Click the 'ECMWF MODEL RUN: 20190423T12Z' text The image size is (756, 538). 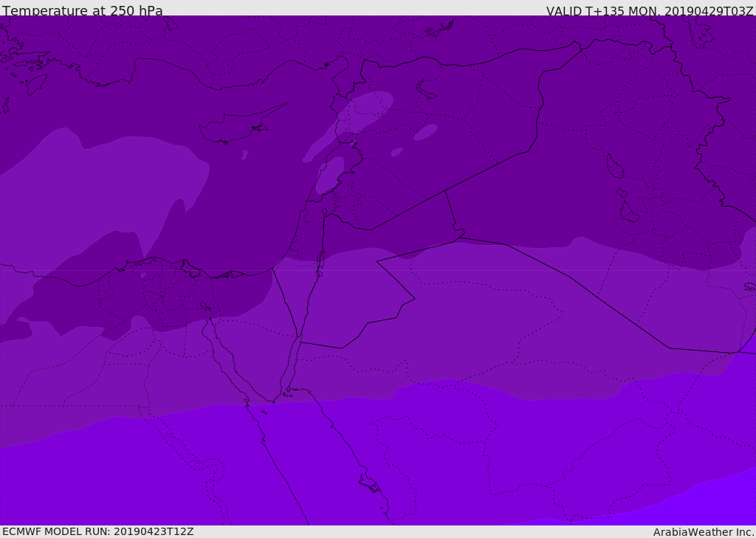coord(98,532)
